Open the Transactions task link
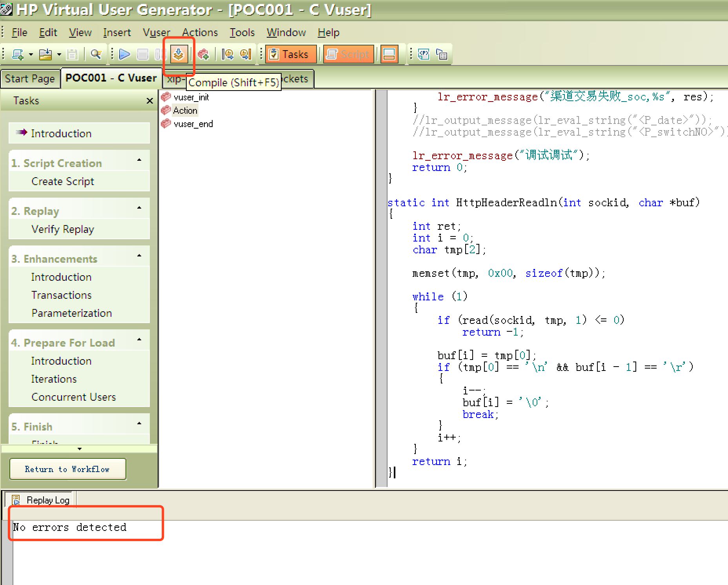Image resolution: width=728 pixels, height=585 pixels. [61, 295]
